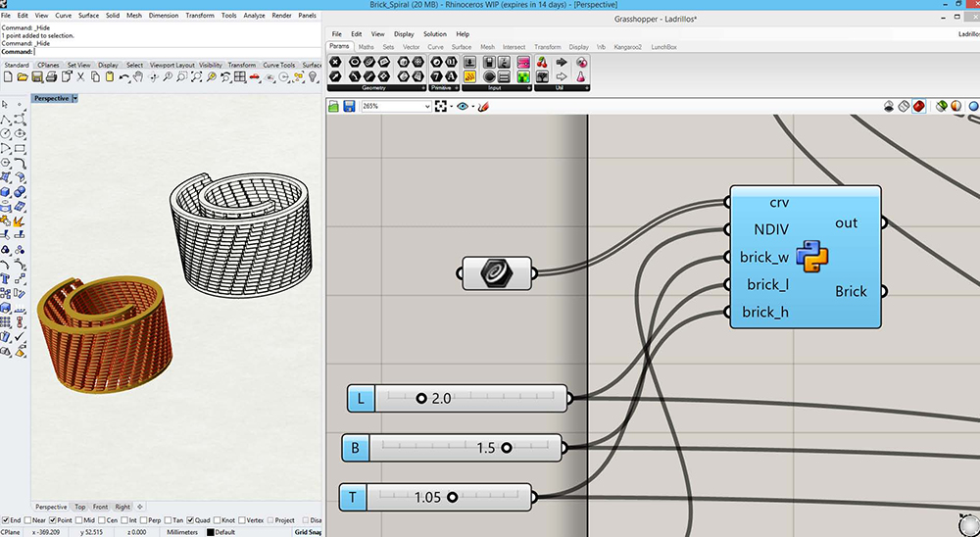Undo last action in Rhino toolbar
The height and width of the screenshot is (537, 980).
[123, 76]
